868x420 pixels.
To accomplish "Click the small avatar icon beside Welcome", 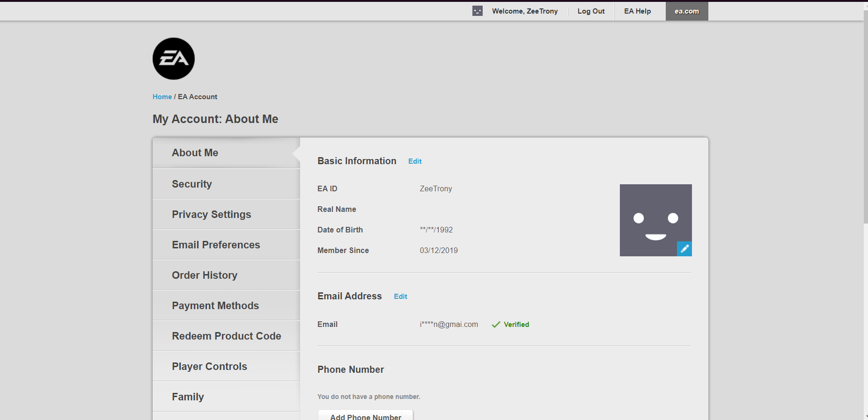I will coord(477,11).
